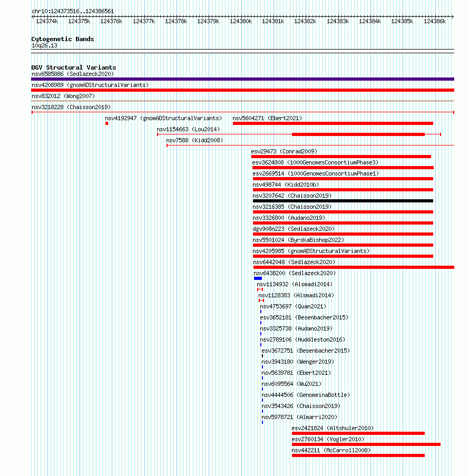The image size is (469, 476).
Task: Click the small nsv4192947 red square marker
Action: pos(106,123)
